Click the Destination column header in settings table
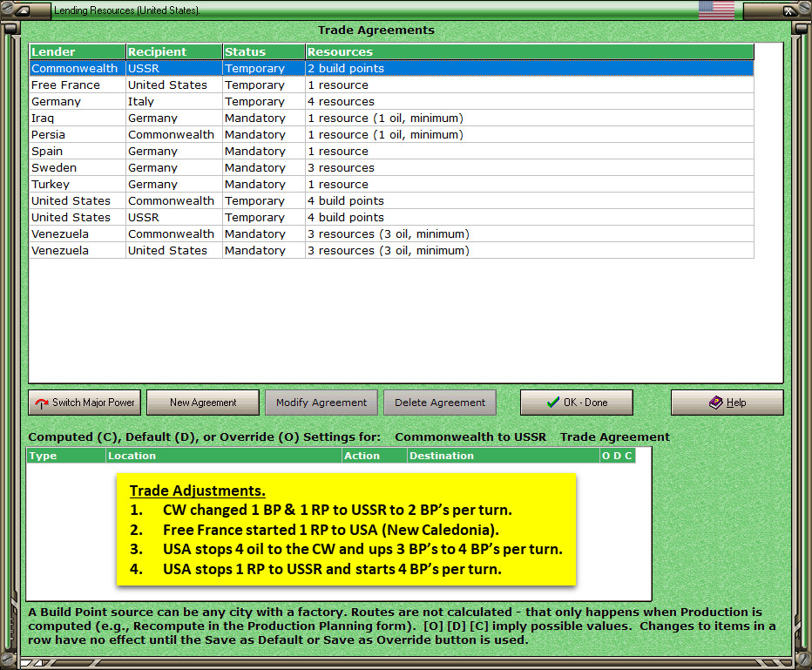Screen dimensions: 812x670 pos(504,456)
